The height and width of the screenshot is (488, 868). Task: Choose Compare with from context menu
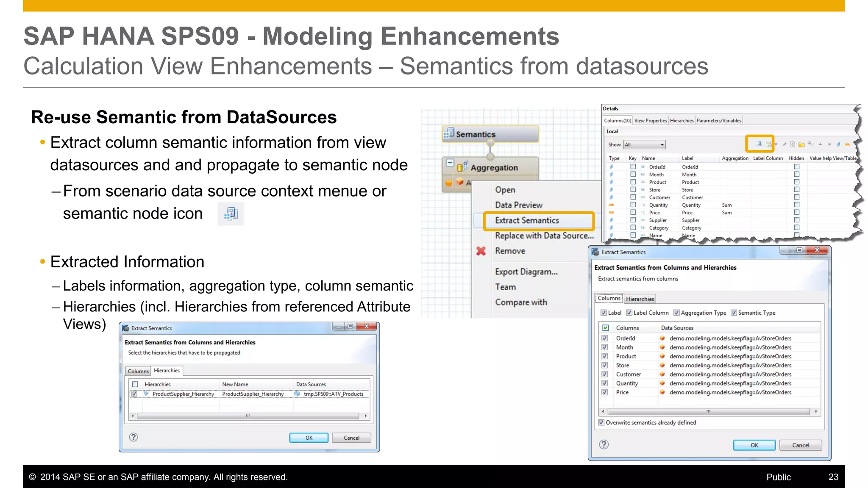(521, 302)
